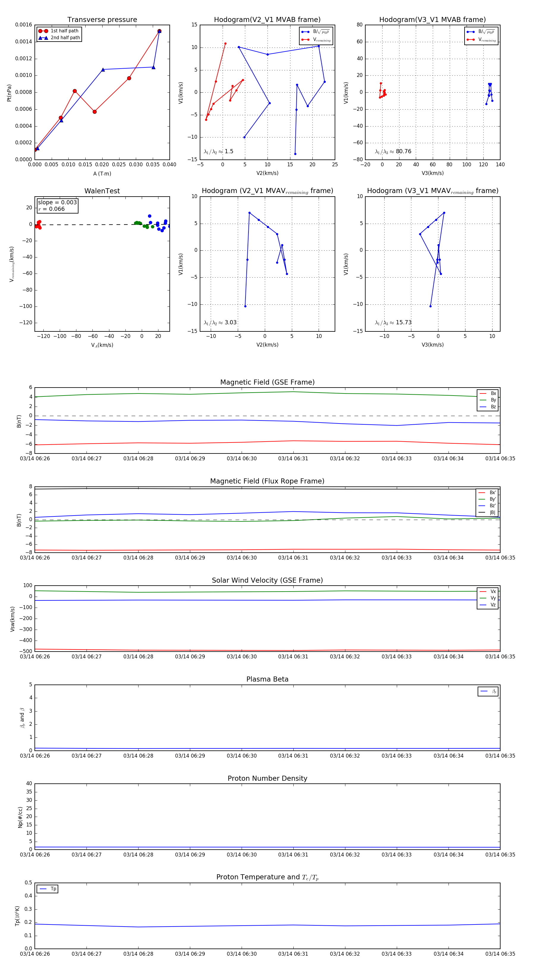The height and width of the screenshot is (980, 535).
Task: Click the '03/14 06:26' tick under GSE magnetic field plot
Action: [35, 459]
